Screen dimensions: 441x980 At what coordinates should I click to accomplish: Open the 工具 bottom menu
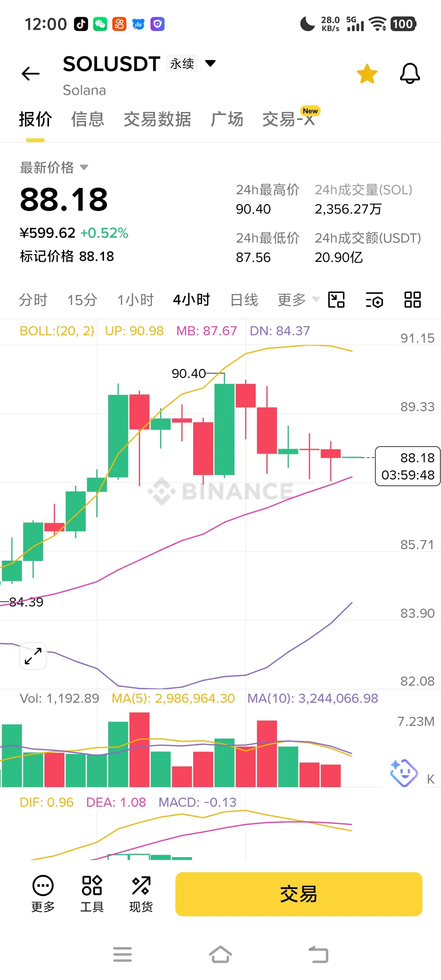[x=92, y=894]
